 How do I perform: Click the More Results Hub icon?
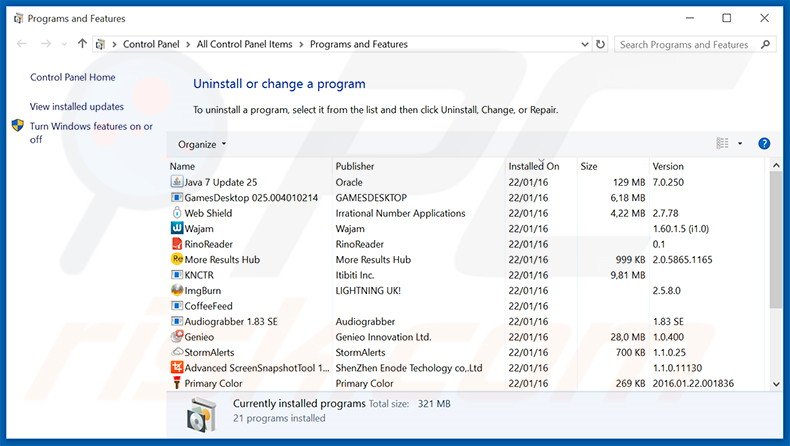tap(177, 260)
